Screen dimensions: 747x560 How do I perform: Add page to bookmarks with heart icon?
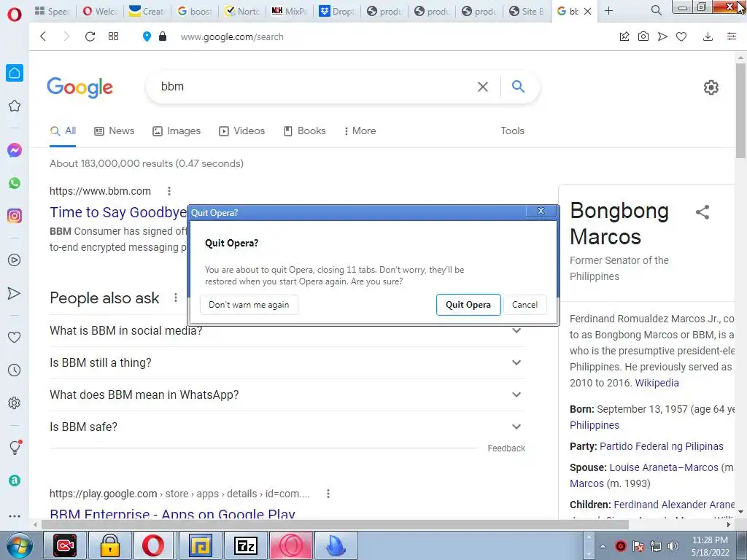[681, 36]
